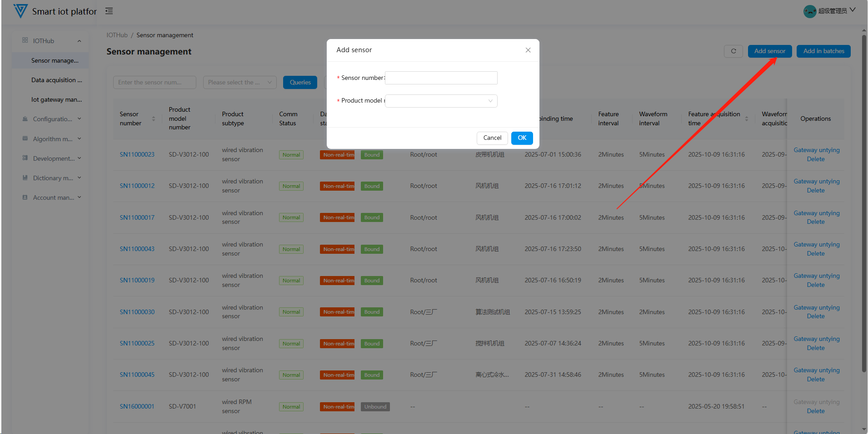Image resolution: width=868 pixels, height=434 pixels.
Task: Open the Product model dropdown in dialog
Action: pos(441,101)
